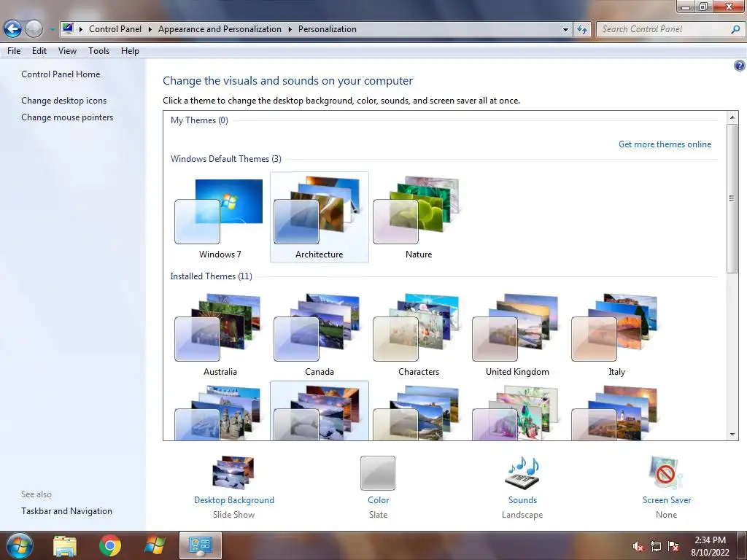Click Control Panel in the breadcrumb
Image resolution: width=747 pixels, height=560 pixels.
(x=115, y=29)
